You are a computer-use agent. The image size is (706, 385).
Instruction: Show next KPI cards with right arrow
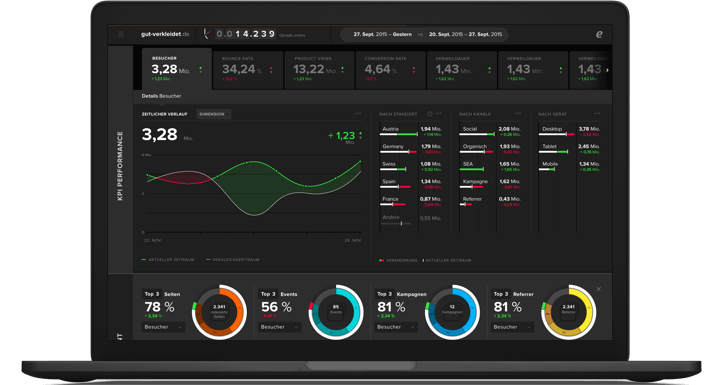coord(607,70)
